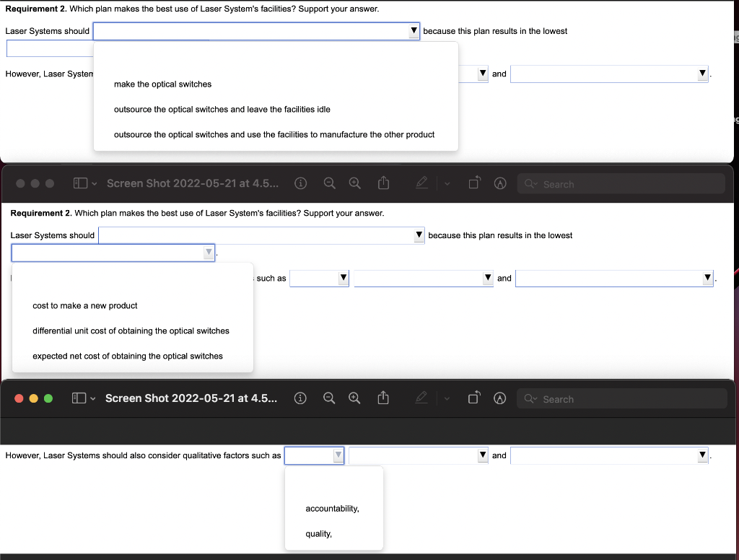Toggle sidebar icon in the inactive Preview window

81,183
